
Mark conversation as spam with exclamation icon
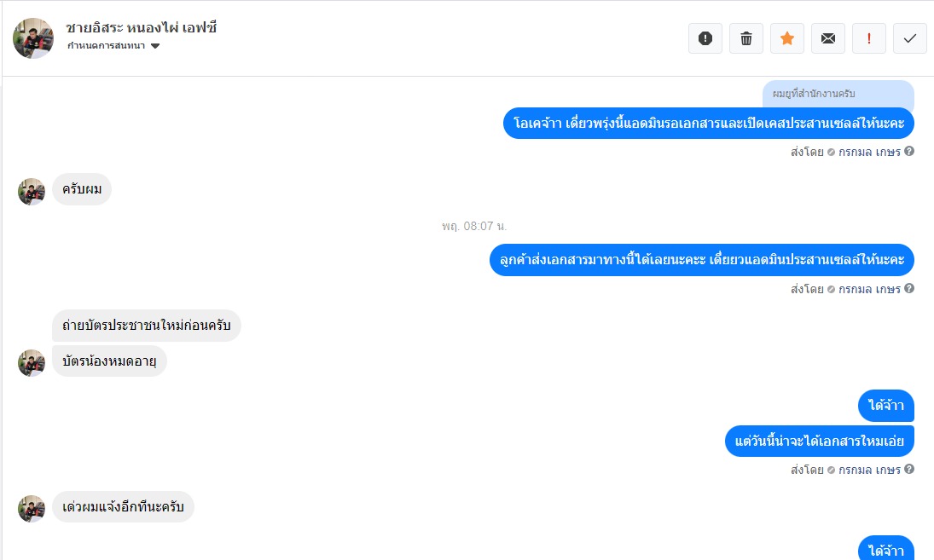pos(705,38)
